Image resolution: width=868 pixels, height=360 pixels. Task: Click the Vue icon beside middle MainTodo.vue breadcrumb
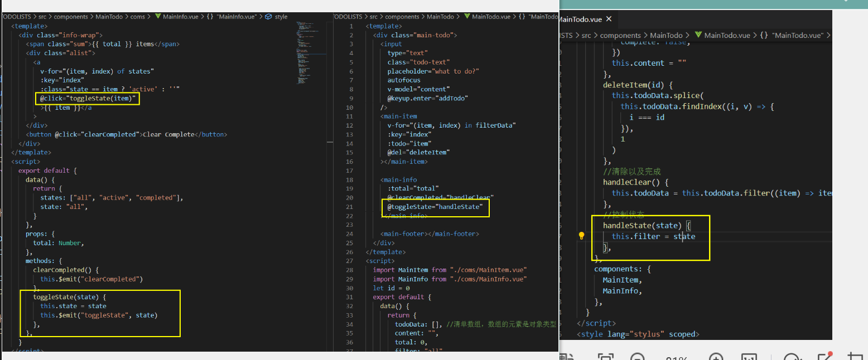pyautogui.click(x=466, y=17)
